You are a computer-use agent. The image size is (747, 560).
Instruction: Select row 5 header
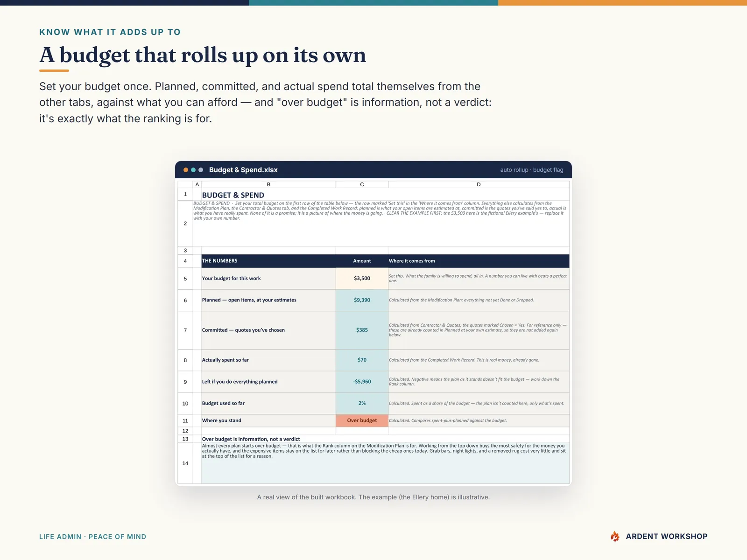[185, 279]
